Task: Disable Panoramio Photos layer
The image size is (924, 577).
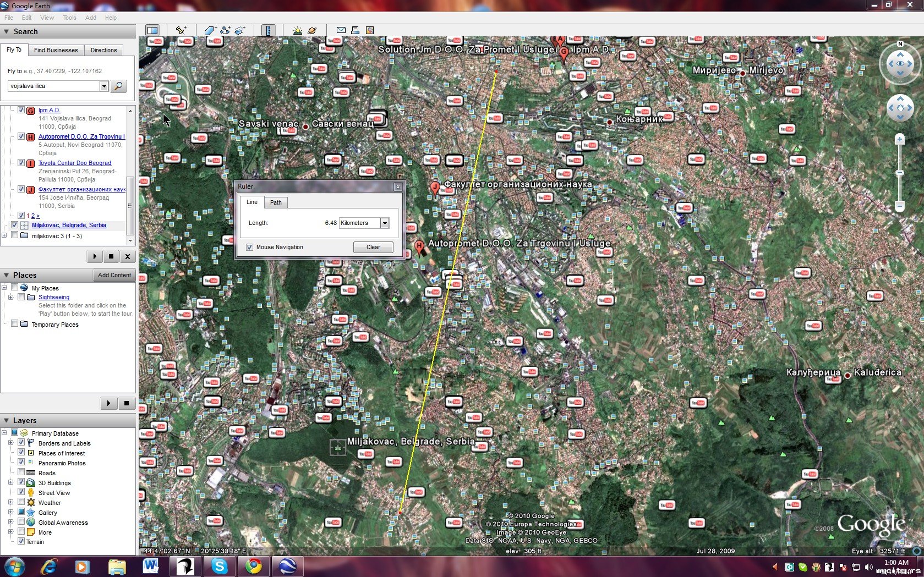Action: click(x=21, y=463)
